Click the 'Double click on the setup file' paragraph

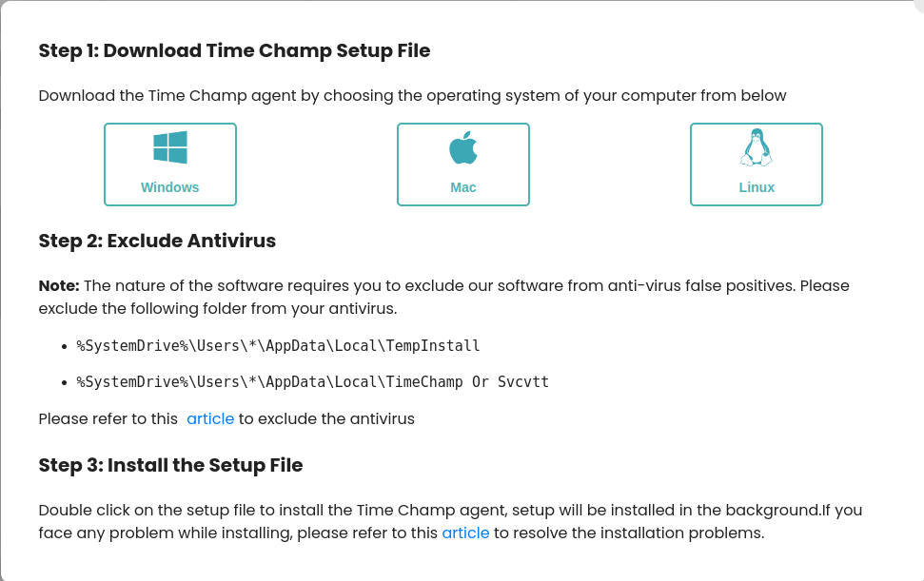tap(451, 521)
